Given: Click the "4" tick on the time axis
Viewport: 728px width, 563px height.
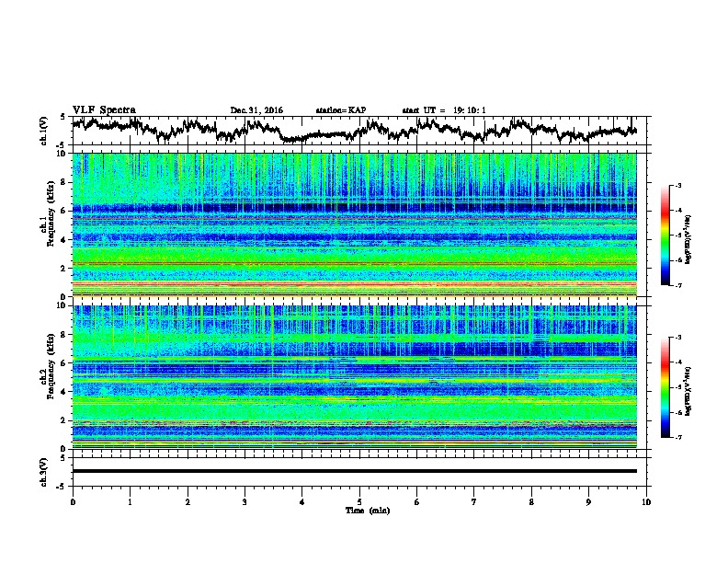Looking at the screenshot, I should 302,502.
